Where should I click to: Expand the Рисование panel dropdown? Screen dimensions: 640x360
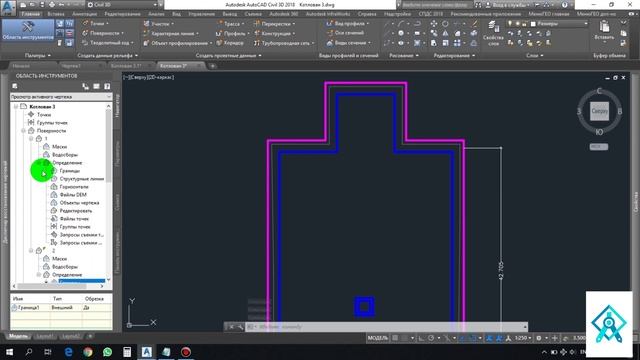(404, 55)
